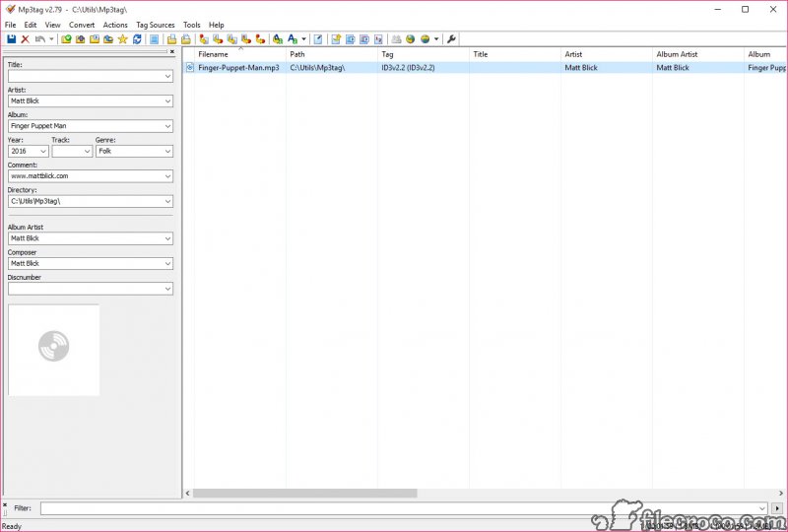Click the Composer field showing Matt Blick
This screenshot has height=532, width=788.
click(x=91, y=263)
